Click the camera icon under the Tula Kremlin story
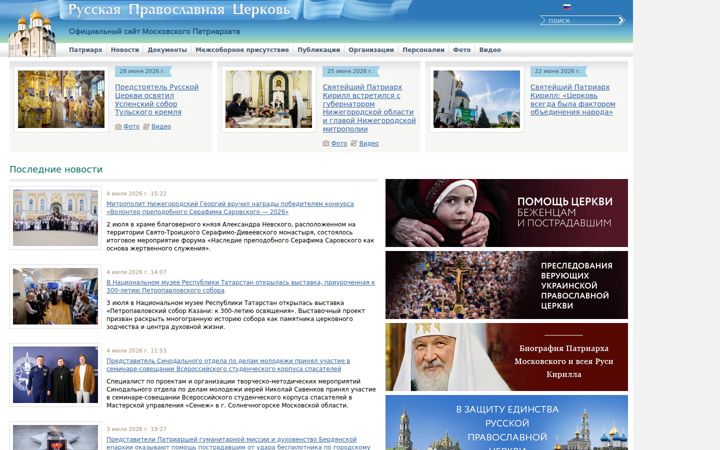Viewport: 720px width, 450px height. [x=118, y=127]
